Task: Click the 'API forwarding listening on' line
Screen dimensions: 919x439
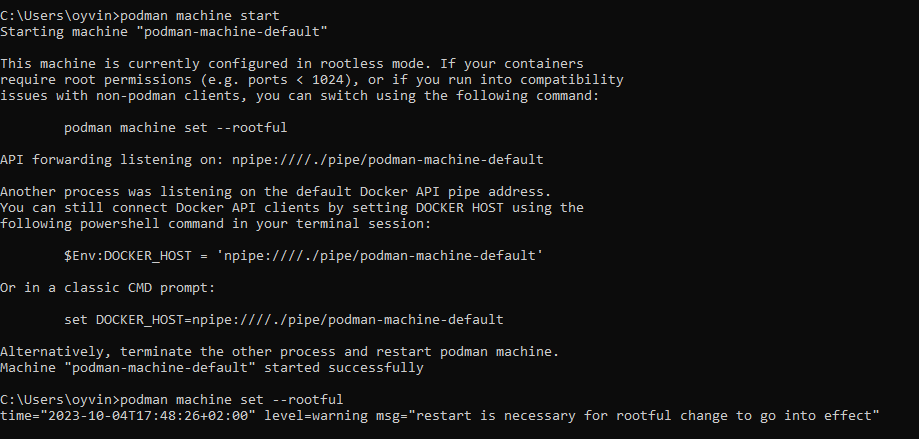Action: [271, 159]
